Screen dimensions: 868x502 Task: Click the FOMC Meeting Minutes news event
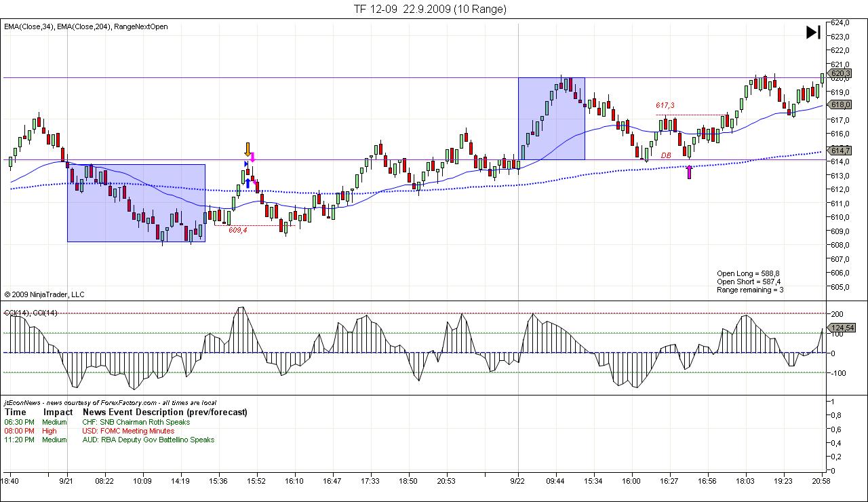[128, 431]
